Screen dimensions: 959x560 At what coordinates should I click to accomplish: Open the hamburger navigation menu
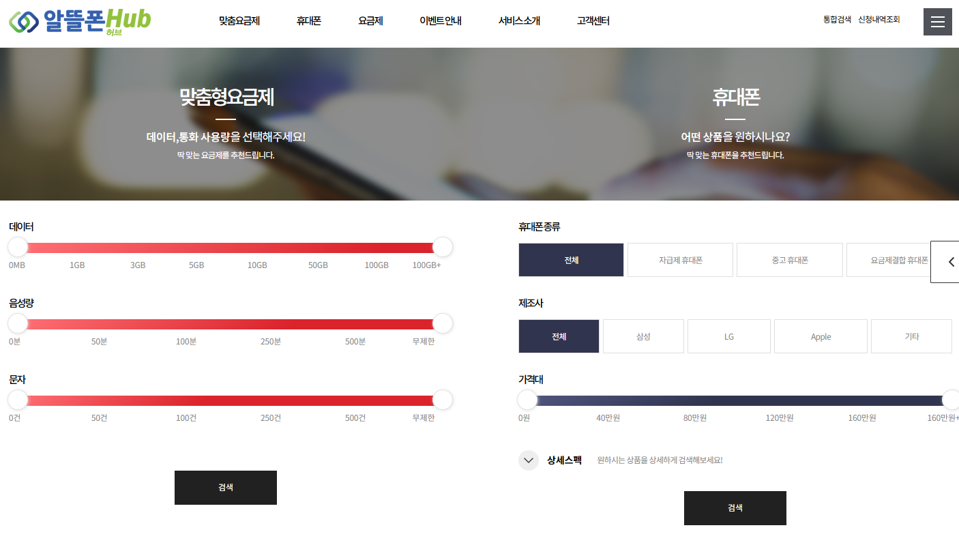point(937,21)
